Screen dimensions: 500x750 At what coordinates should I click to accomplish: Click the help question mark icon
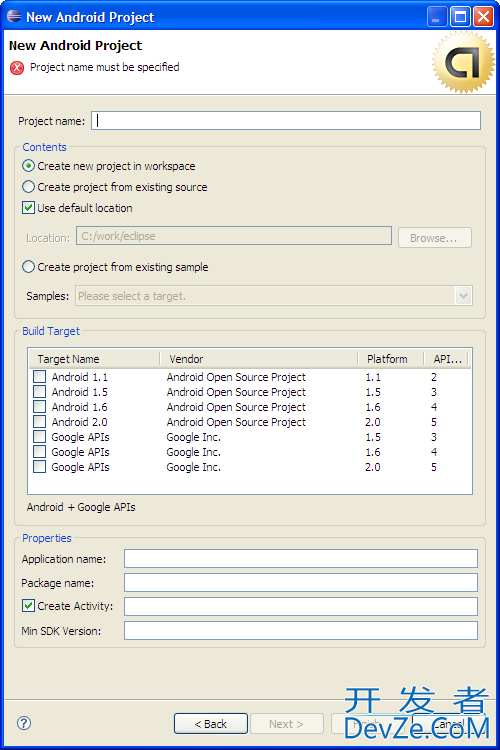point(24,723)
